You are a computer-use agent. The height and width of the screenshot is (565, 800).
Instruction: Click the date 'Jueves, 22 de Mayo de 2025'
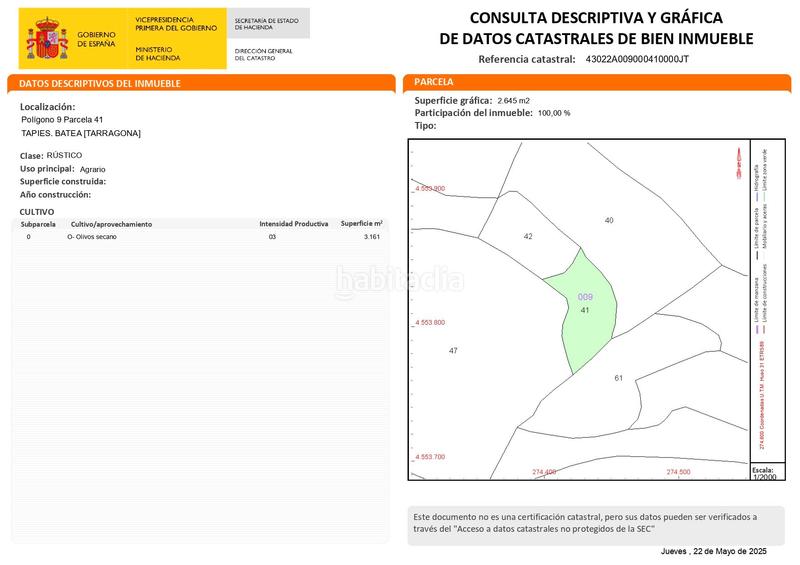[714, 551]
